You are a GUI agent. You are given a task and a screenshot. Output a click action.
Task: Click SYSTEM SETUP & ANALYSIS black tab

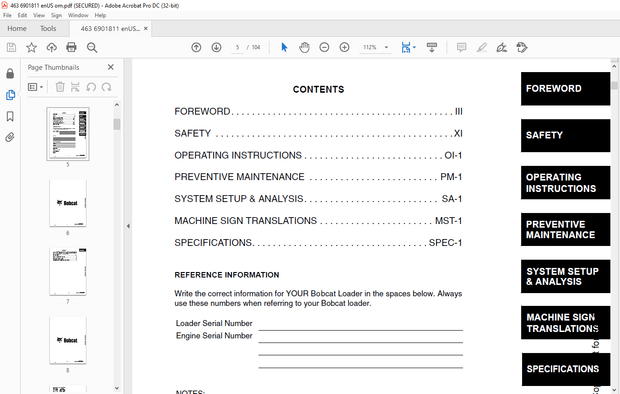[565, 276]
